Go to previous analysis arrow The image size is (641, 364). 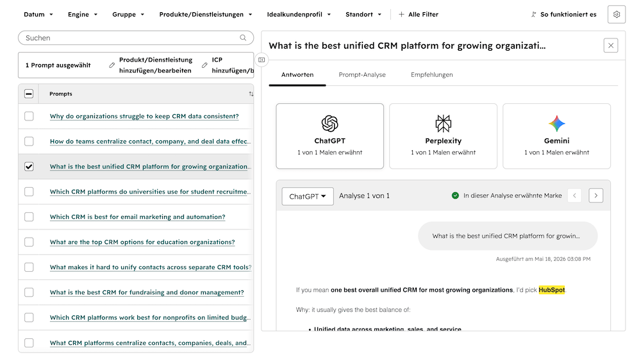pyautogui.click(x=574, y=195)
